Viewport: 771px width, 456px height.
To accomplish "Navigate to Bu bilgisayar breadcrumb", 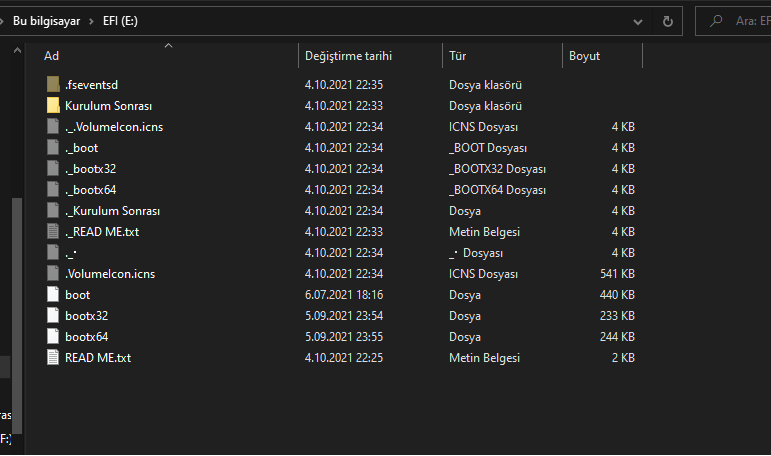I will (x=48, y=20).
